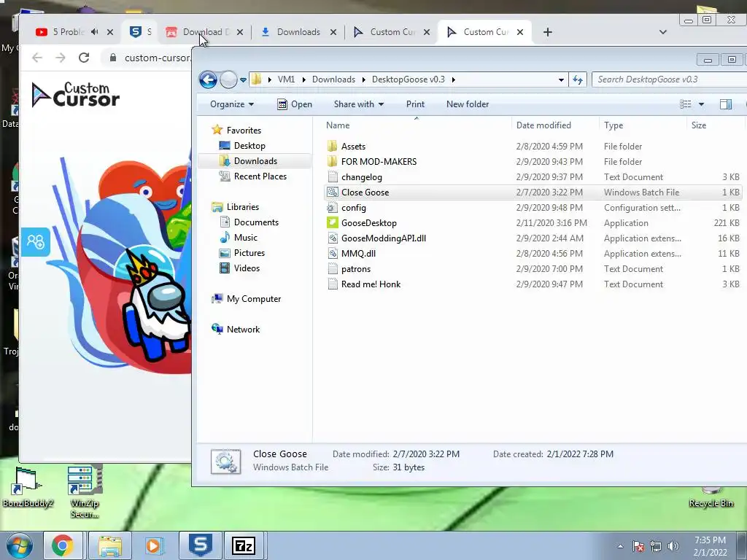
Task: Click Chrome icon in the taskbar
Action: pyautogui.click(x=63, y=545)
